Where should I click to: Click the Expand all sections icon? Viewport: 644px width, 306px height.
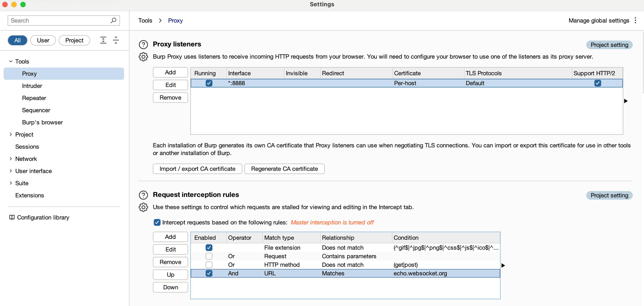tap(103, 40)
